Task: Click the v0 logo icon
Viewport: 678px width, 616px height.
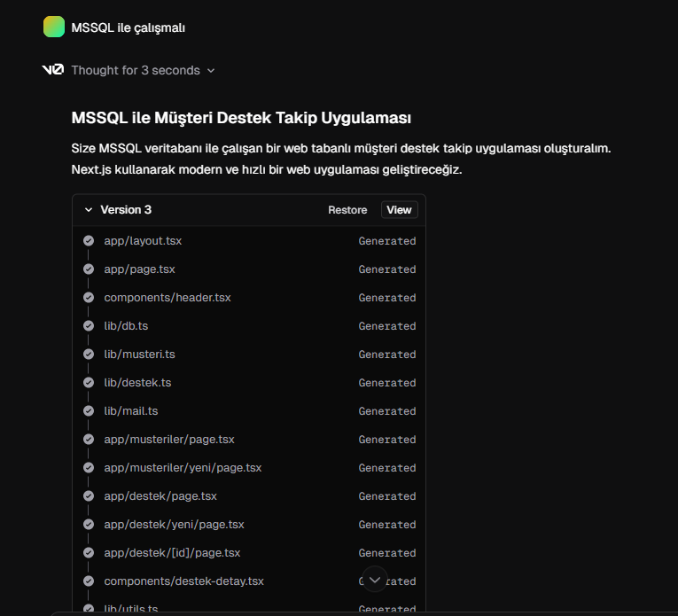Action: [x=53, y=70]
